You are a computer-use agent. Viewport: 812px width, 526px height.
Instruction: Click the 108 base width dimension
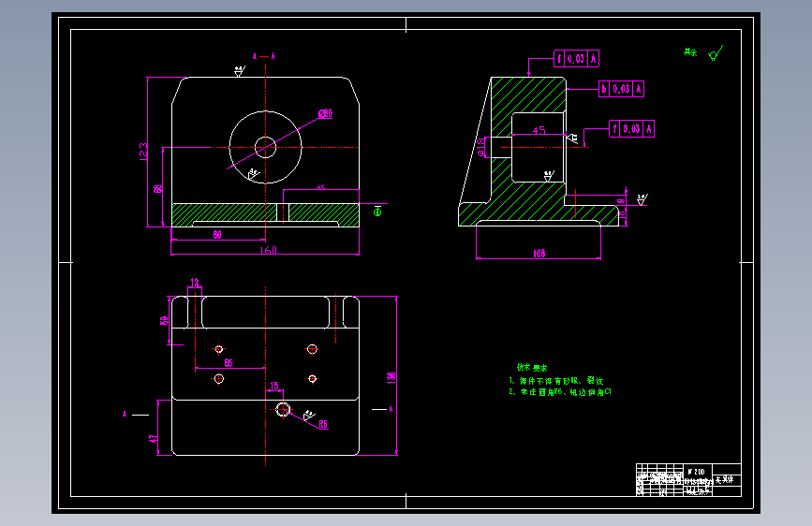pos(539,253)
